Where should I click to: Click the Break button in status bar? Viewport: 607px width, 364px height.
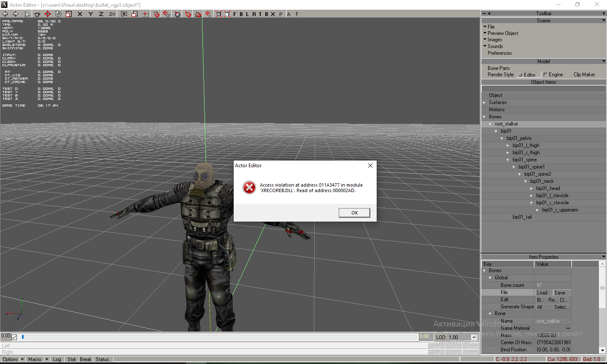pos(86,359)
